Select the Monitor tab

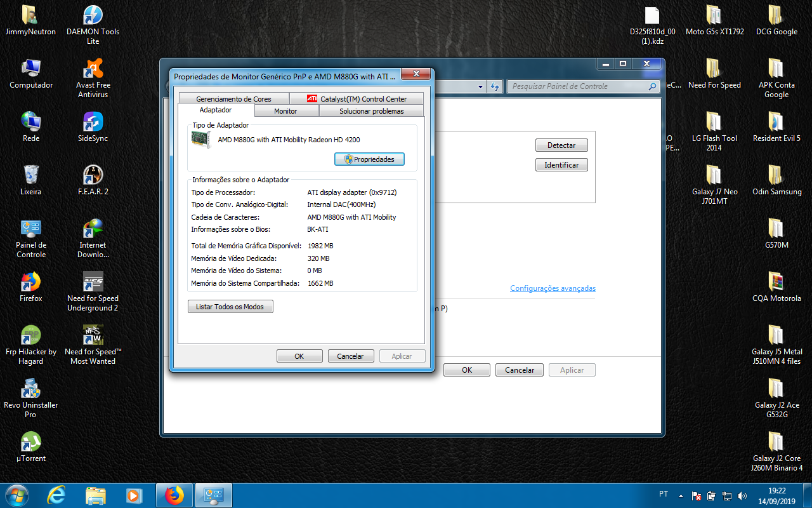click(285, 111)
